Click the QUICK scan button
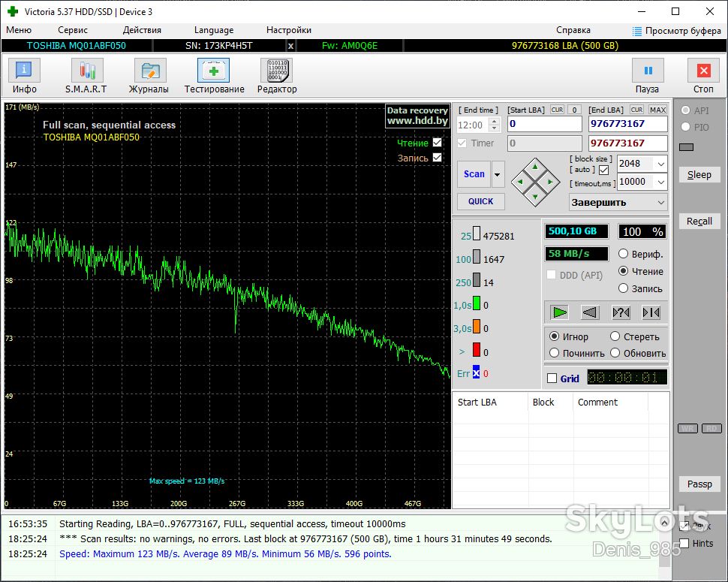This screenshot has width=728, height=582. coord(480,201)
